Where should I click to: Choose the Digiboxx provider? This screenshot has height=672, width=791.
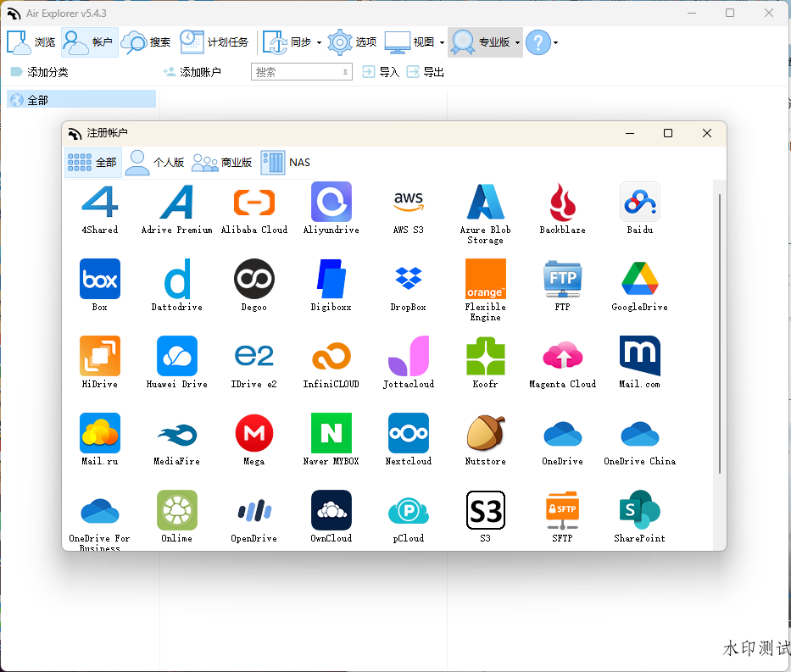[x=331, y=279]
